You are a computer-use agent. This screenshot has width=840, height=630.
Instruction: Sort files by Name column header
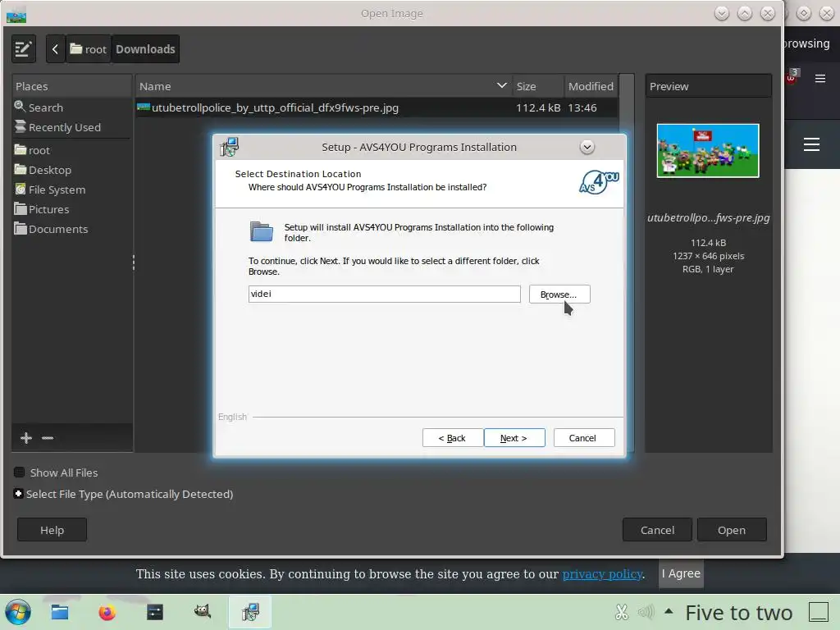coord(323,86)
